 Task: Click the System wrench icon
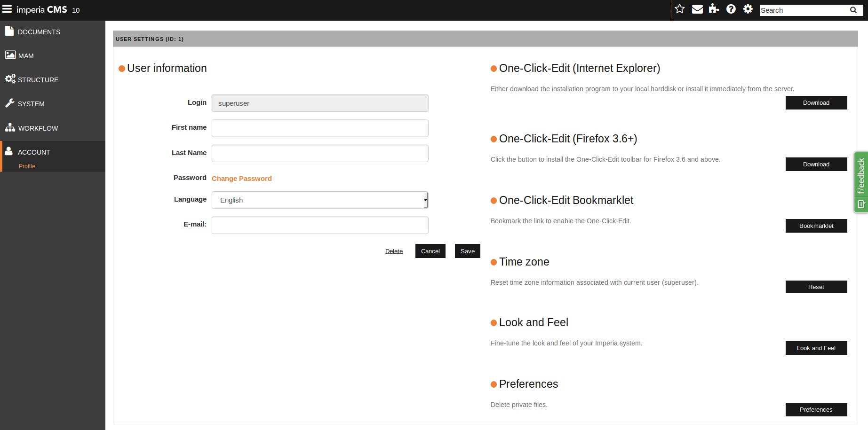tap(10, 103)
